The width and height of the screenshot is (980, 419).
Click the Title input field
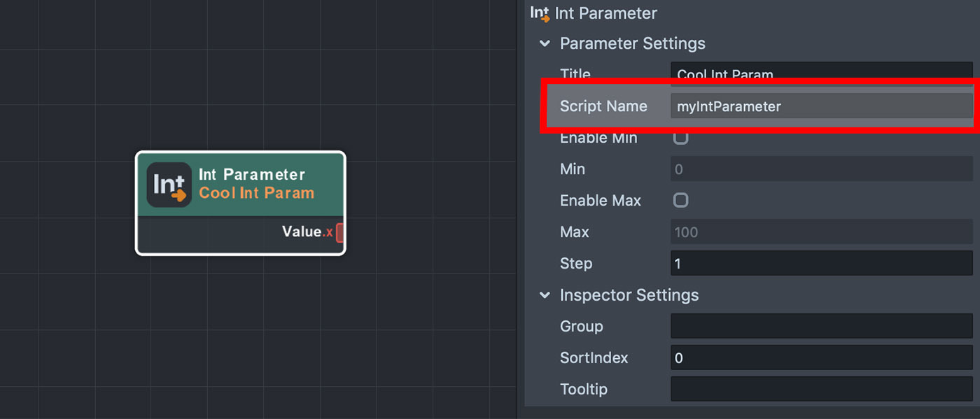[820, 73]
